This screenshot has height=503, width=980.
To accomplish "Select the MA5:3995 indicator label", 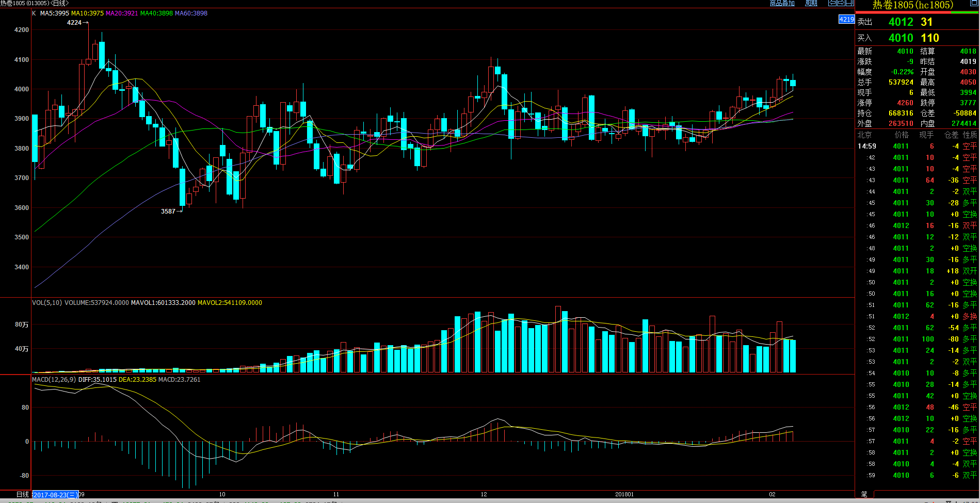I will click(x=54, y=13).
